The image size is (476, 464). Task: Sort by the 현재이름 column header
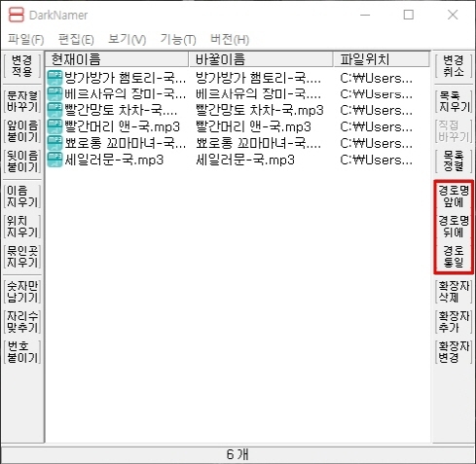tap(117, 59)
